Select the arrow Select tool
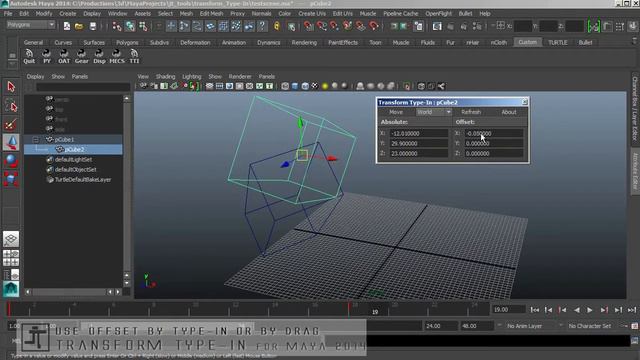The image size is (640, 360). tap(11, 87)
